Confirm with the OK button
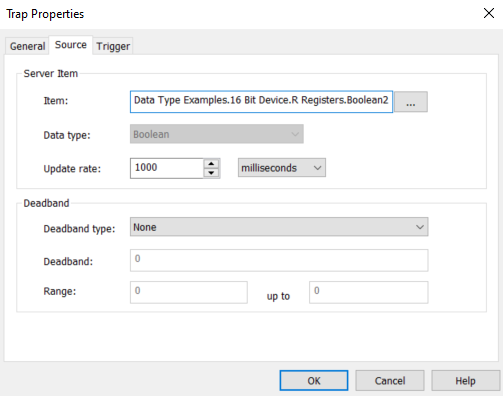The image size is (503, 396). (x=314, y=380)
